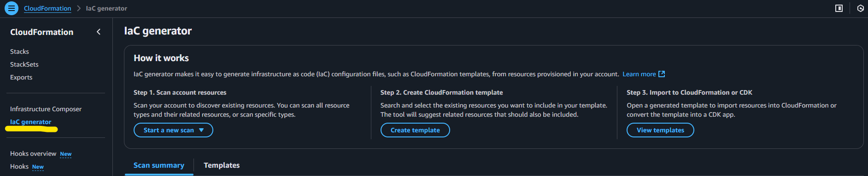Open StackSets in the sidebar
Image resolution: width=868 pixels, height=176 pixels.
click(x=24, y=64)
